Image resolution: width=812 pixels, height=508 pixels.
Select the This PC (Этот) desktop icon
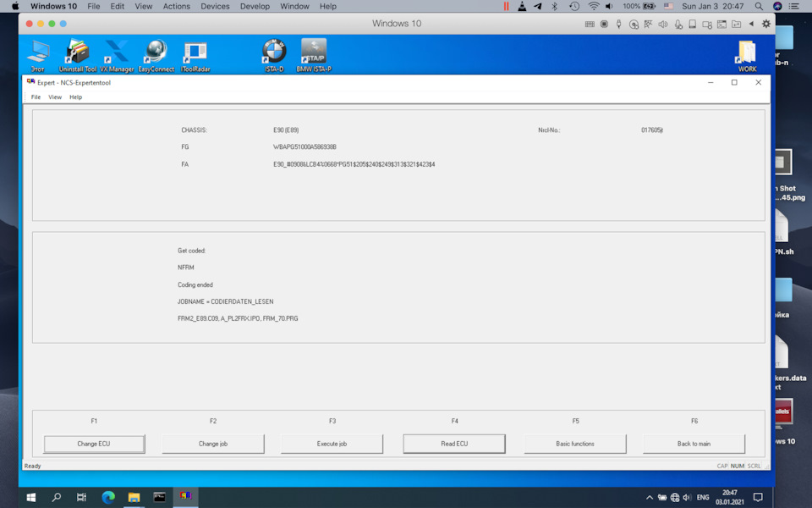(x=38, y=55)
